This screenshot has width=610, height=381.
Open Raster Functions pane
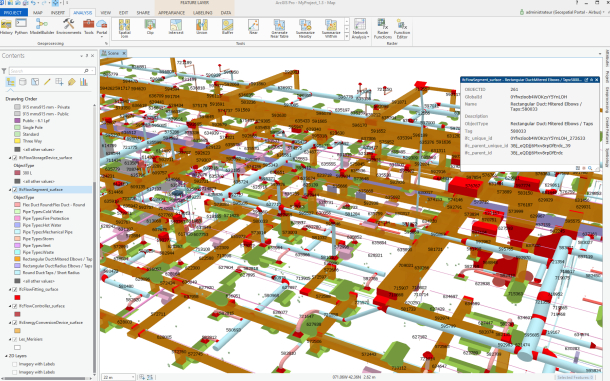(x=383, y=29)
